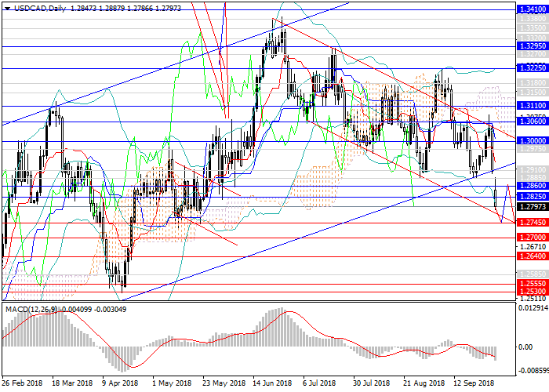Click the USDCAD,Daily chart title
549x392 pixels.
coord(40,8)
